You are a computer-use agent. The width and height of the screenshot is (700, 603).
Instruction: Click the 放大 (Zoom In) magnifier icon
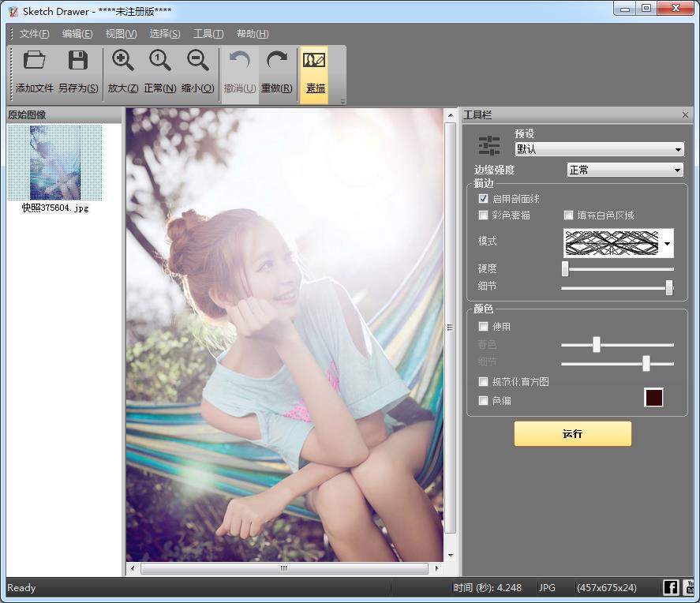pyautogui.click(x=122, y=61)
